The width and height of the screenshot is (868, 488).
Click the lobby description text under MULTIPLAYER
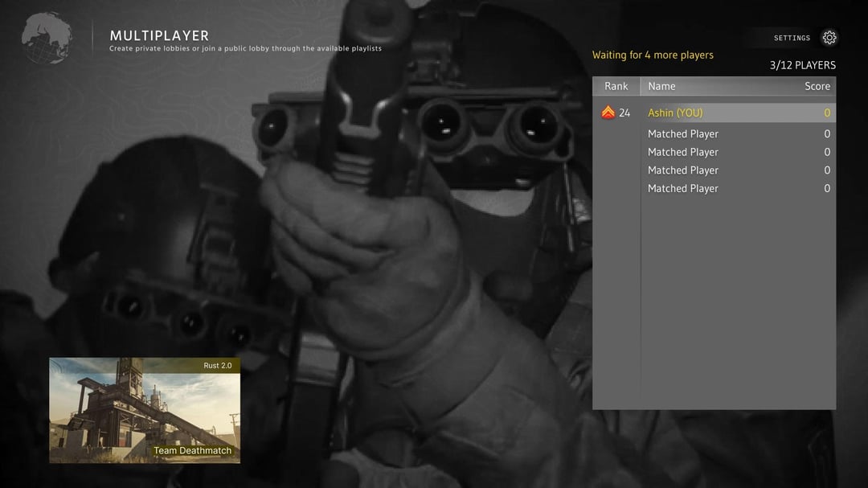pos(245,49)
